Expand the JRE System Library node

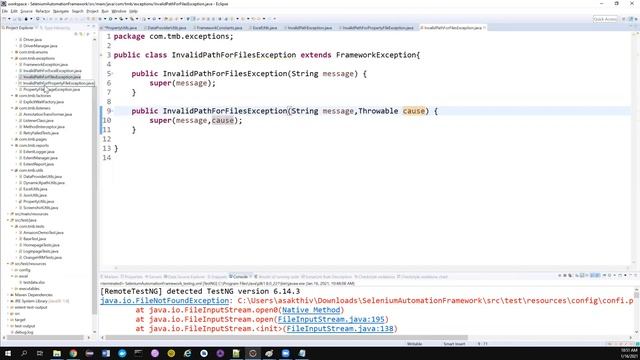point(7,301)
